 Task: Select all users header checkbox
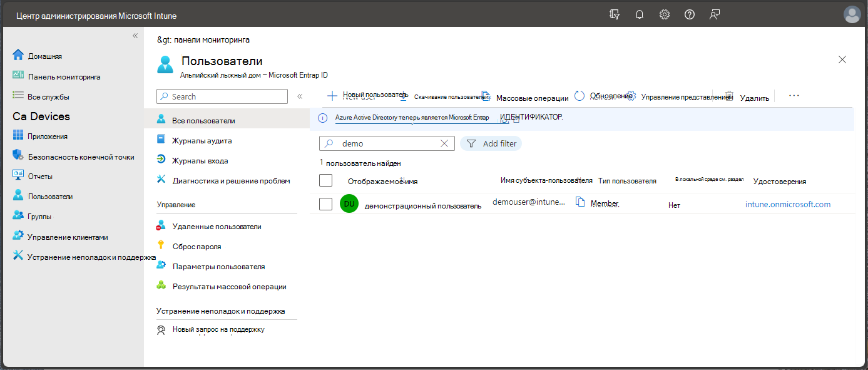pyautogui.click(x=325, y=180)
